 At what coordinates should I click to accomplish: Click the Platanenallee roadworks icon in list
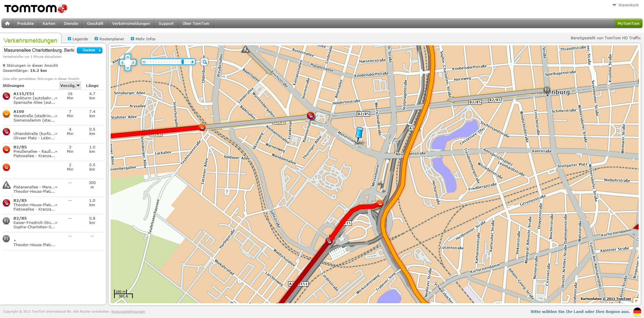click(x=6, y=185)
